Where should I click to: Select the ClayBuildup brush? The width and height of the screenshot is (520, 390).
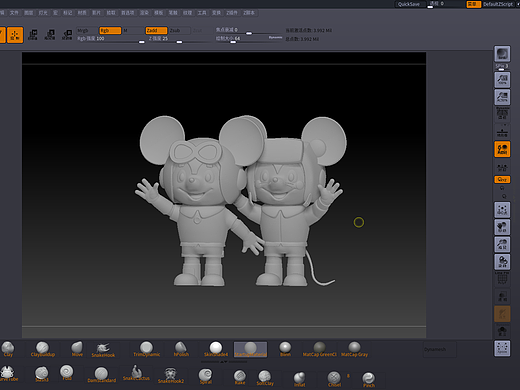point(42,349)
